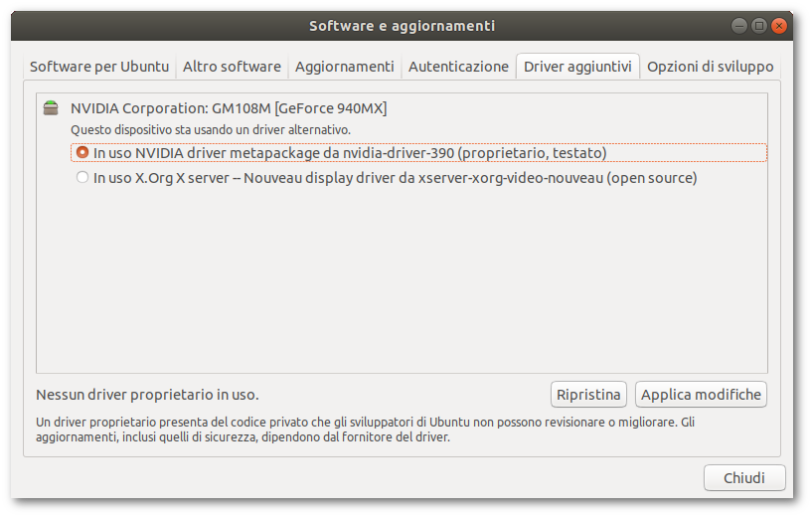Open the Autenticazione tab
The image size is (812, 517).
(x=458, y=67)
